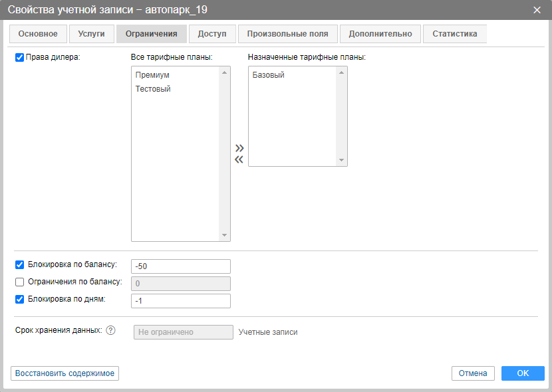This screenshot has width=552, height=392.
Task: Click Восстановить содержимое button
Action: (x=65, y=373)
